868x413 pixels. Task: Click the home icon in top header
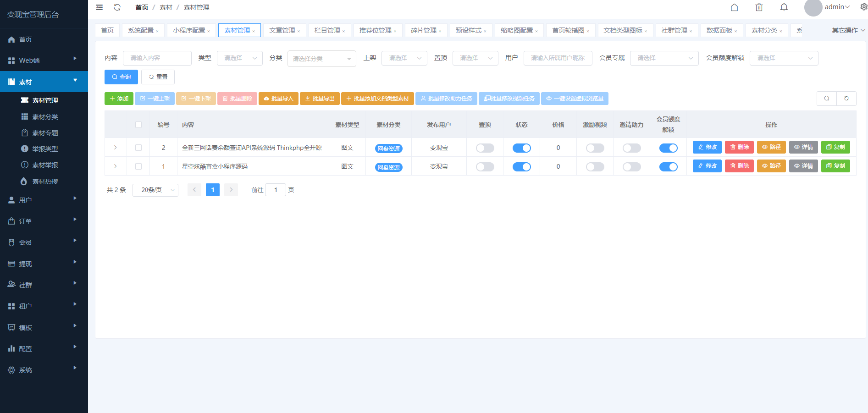click(734, 7)
